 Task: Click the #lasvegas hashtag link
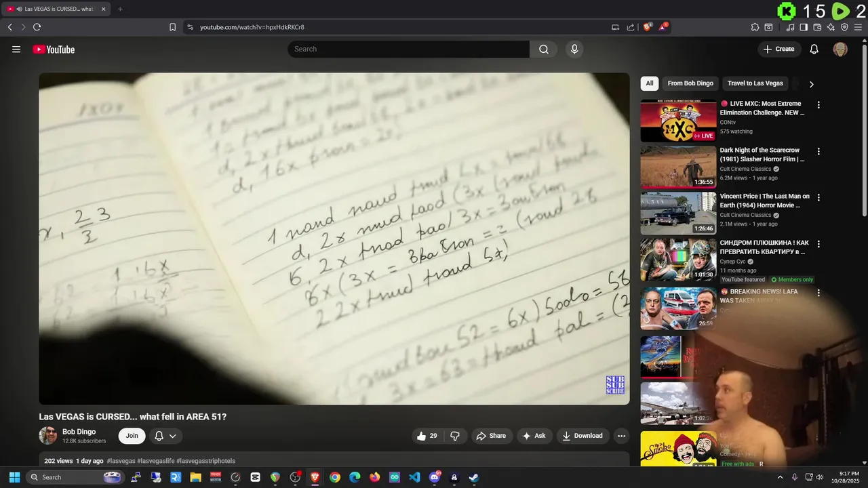tap(121, 461)
